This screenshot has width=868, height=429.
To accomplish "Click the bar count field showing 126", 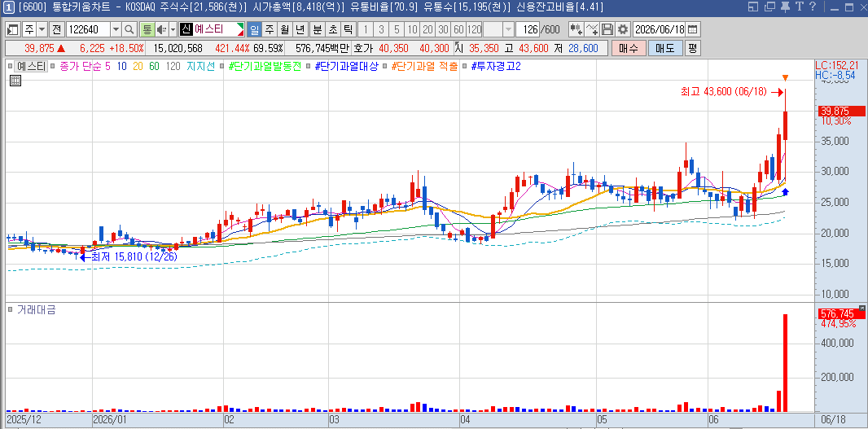I will click(x=527, y=29).
